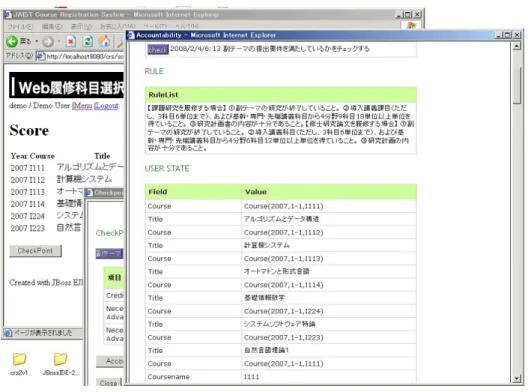Viewport: 528px width, 392px height.
Task: Click the RuleList header
Action: tap(281, 95)
